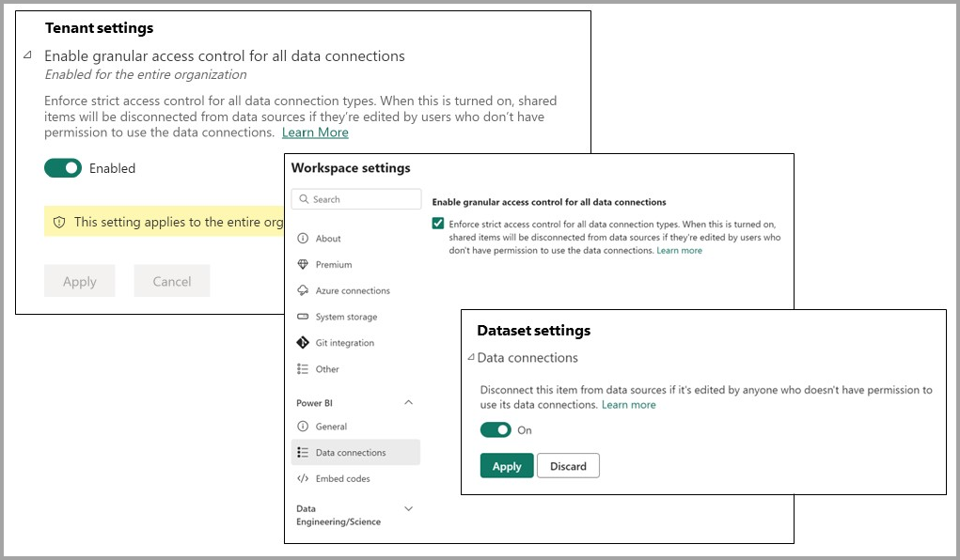Image resolution: width=960 pixels, height=560 pixels.
Task: Click the Azure connections cloud icon
Action: (x=303, y=291)
